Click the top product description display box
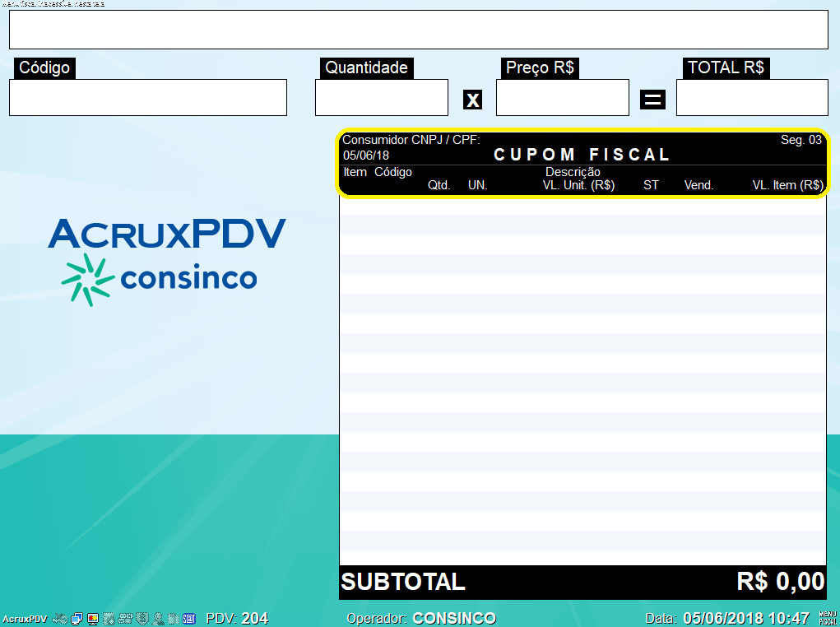Viewport: 840px width, 627px height. pos(419,30)
